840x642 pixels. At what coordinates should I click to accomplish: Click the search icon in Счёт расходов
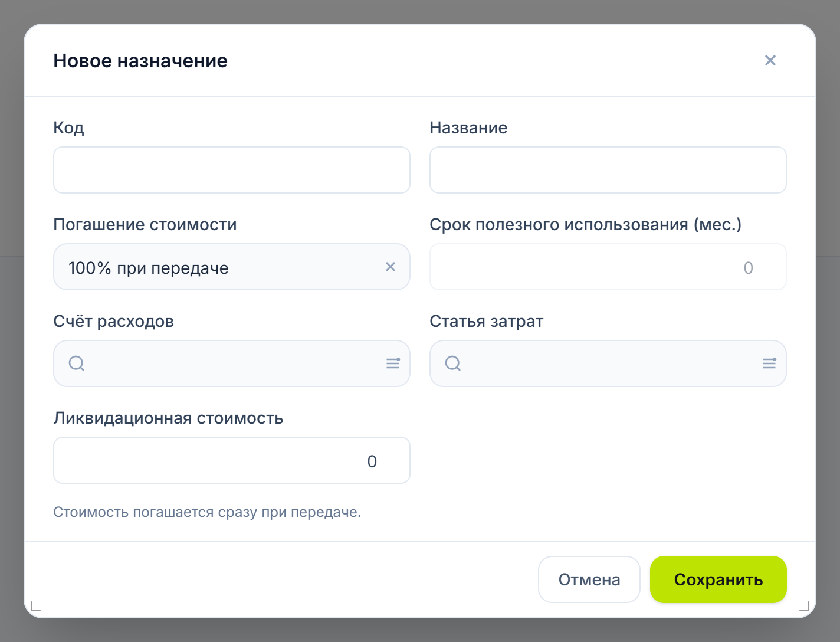(77, 363)
